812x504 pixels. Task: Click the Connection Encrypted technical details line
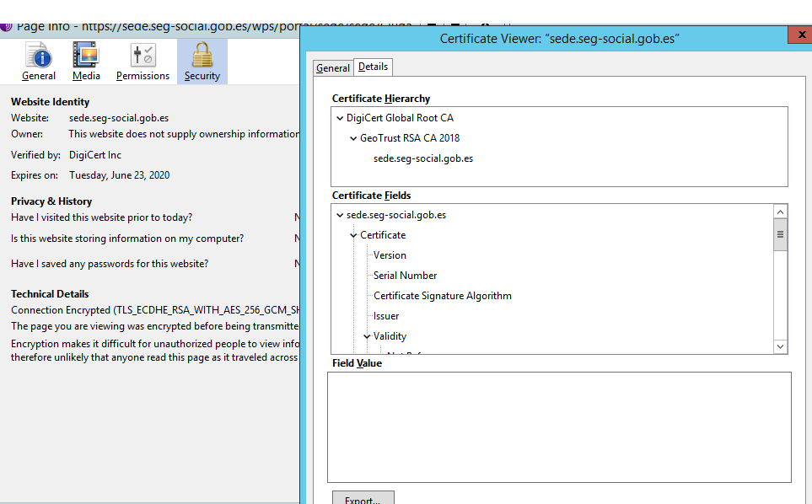pyautogui.click(x=155, y=310)
